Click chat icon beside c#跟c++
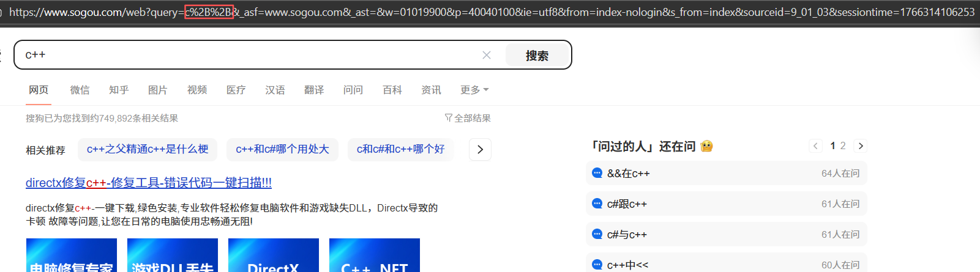The width and height of the screenshot is (980, 272). pos(597,204)
